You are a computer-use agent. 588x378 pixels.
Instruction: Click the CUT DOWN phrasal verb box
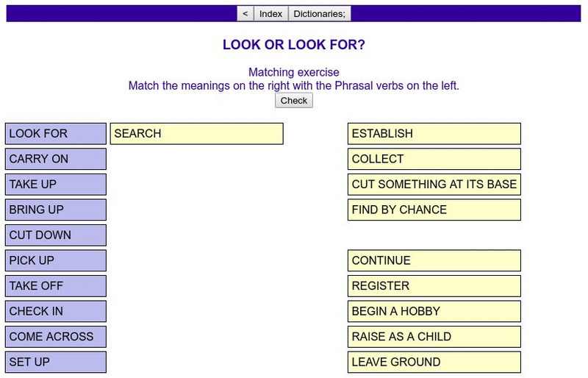coord(56,235)
